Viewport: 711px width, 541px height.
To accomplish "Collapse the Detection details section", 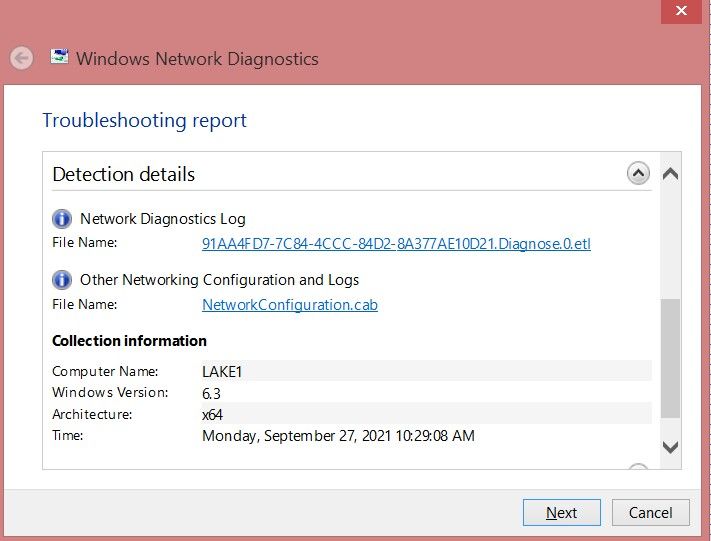I will point(638,173).
